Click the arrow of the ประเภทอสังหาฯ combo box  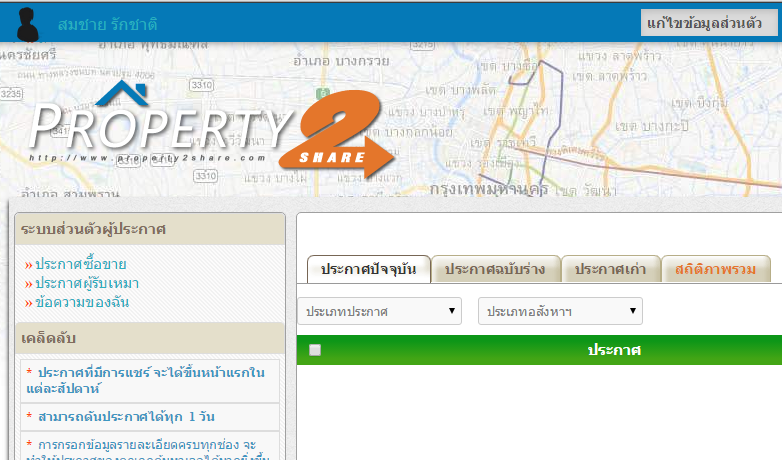click(x=632, y=311)
